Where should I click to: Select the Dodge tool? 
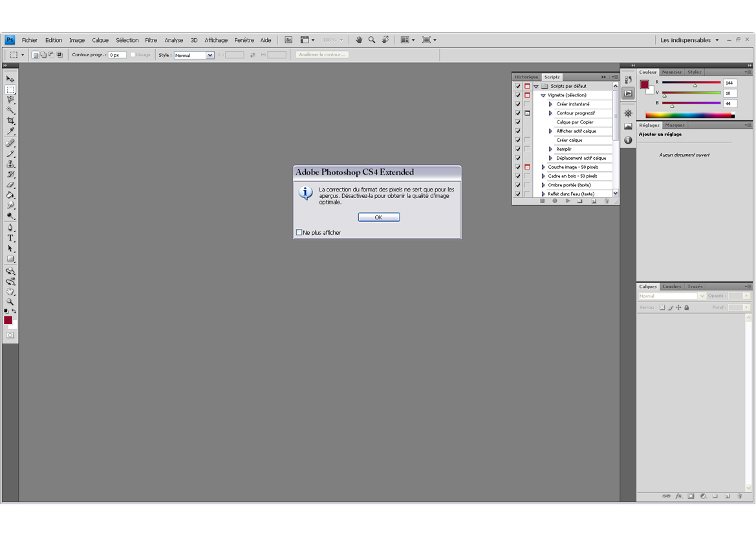(10, 215)
